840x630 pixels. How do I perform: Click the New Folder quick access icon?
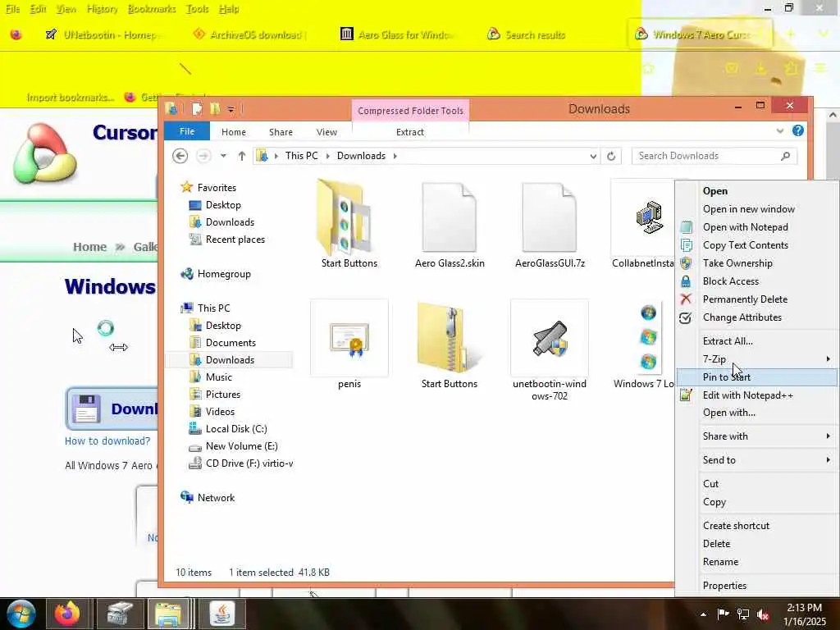coord(215,109)
